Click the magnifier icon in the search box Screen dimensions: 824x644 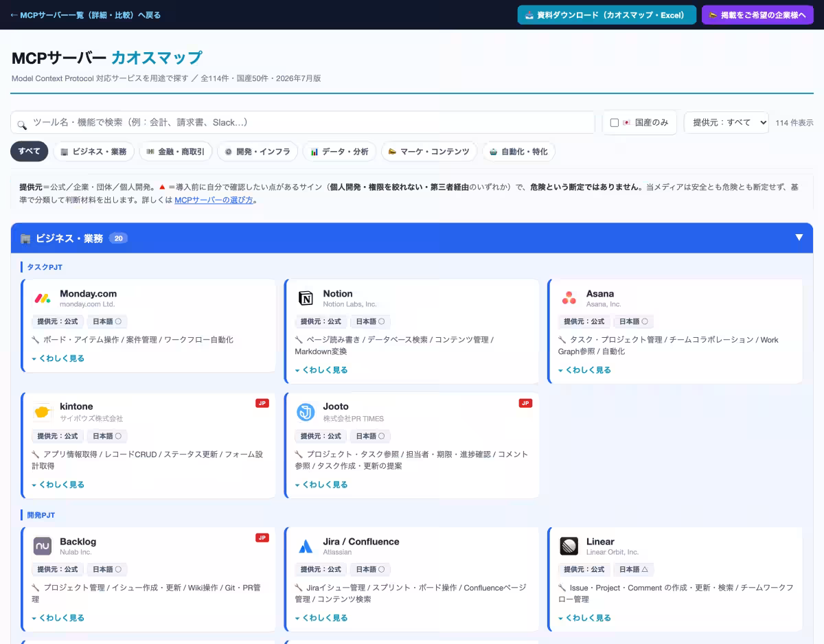(x=22, y=124)
